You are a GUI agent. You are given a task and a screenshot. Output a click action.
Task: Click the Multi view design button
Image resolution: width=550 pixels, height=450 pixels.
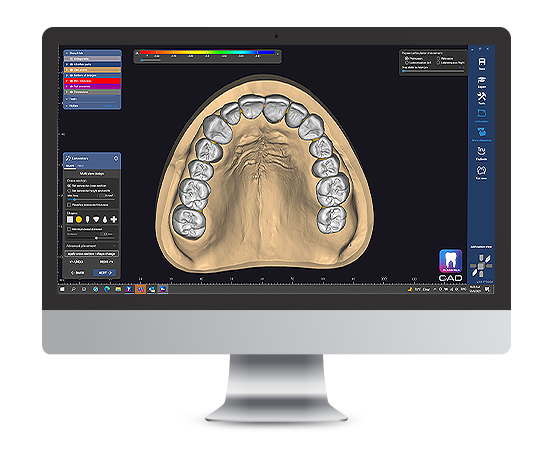pos(92,174)
